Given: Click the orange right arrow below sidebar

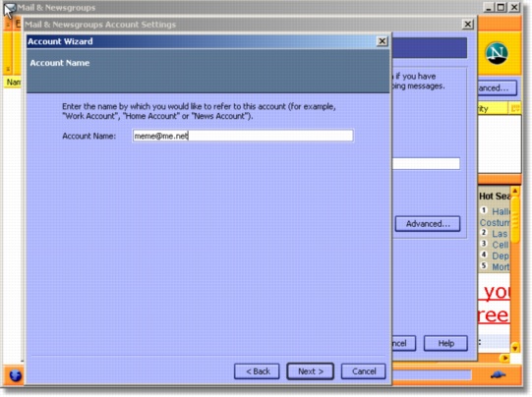Looking at the screenshot, I should tap(504, 358).
